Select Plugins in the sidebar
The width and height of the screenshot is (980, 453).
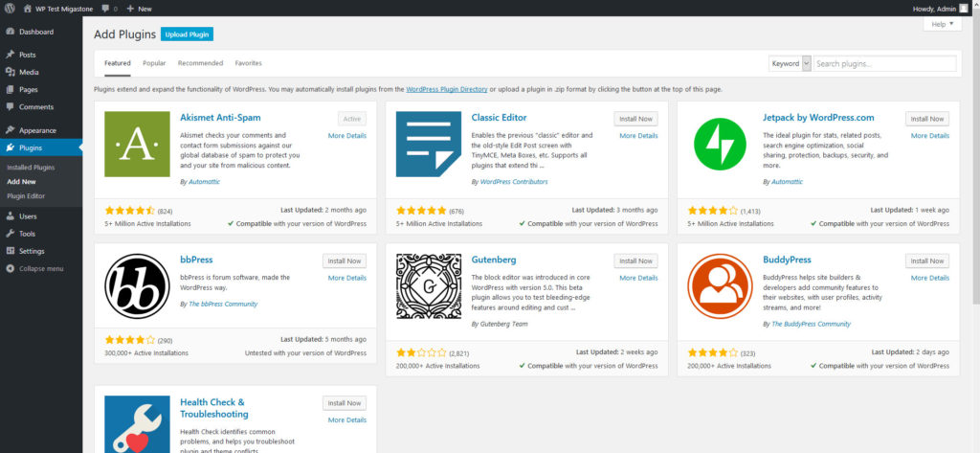click(41, 147)
